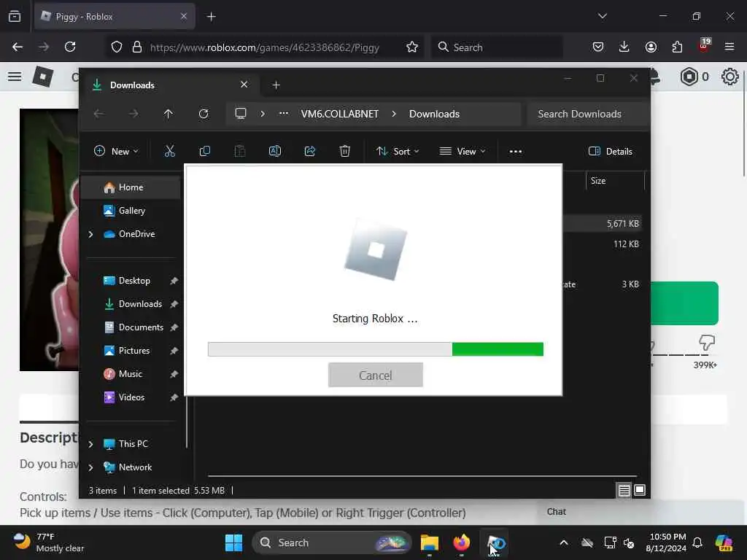Open Desktop in Quick access
The height and width of the screenshot is (560, 747).
[x=134, y=281]
